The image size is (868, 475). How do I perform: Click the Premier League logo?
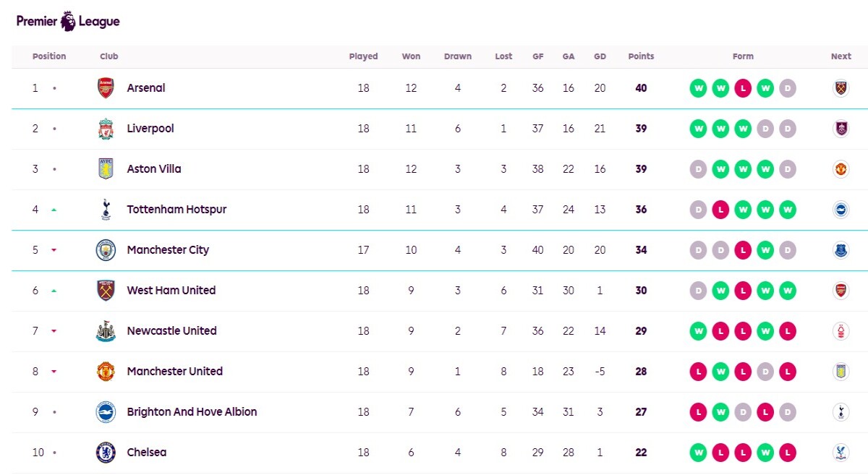[68, 21]
